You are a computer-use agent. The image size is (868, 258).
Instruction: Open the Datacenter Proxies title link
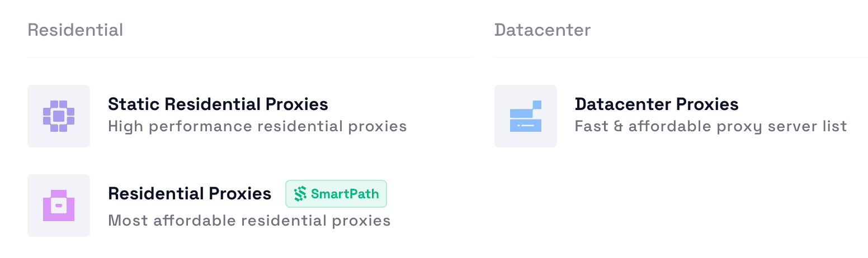(657, 104)
